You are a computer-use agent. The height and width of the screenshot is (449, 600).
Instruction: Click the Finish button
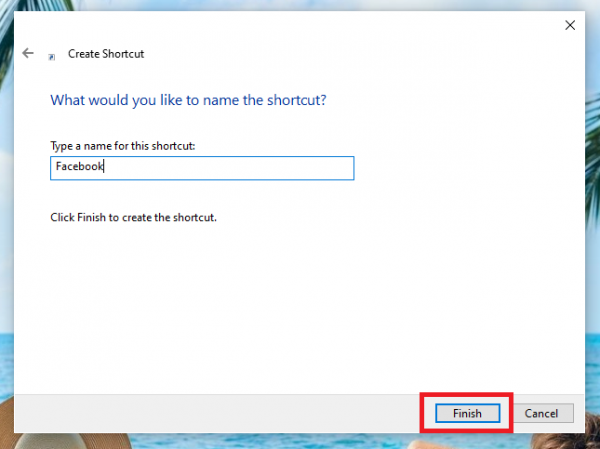(467, 413)
